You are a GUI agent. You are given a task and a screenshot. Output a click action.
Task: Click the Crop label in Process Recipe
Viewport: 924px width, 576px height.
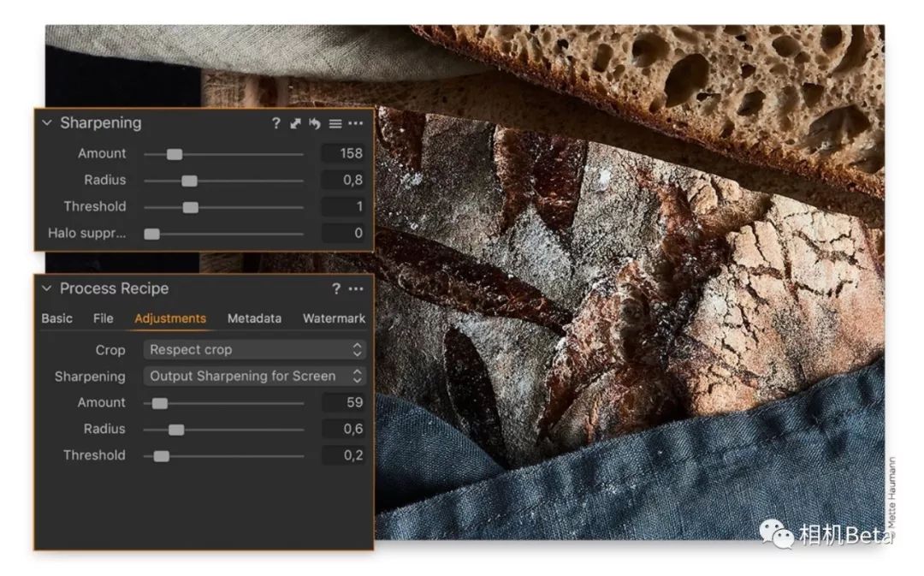[x=110, y=350]
